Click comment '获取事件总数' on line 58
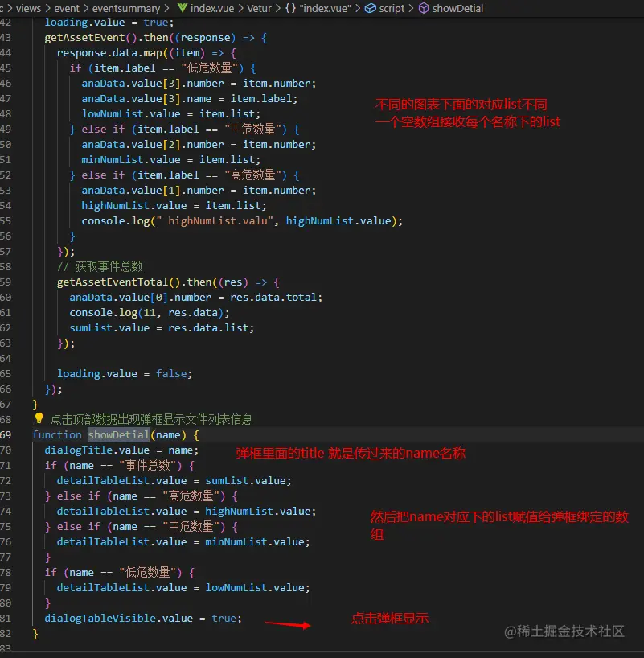Screen dimensions: 644x658 [x=109, y=266]
